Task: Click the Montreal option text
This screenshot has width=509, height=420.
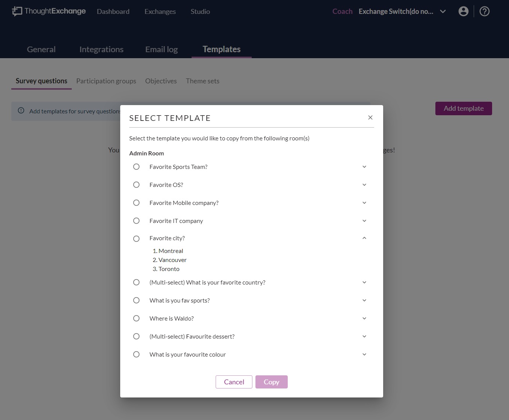Action: tap(171, 251)
